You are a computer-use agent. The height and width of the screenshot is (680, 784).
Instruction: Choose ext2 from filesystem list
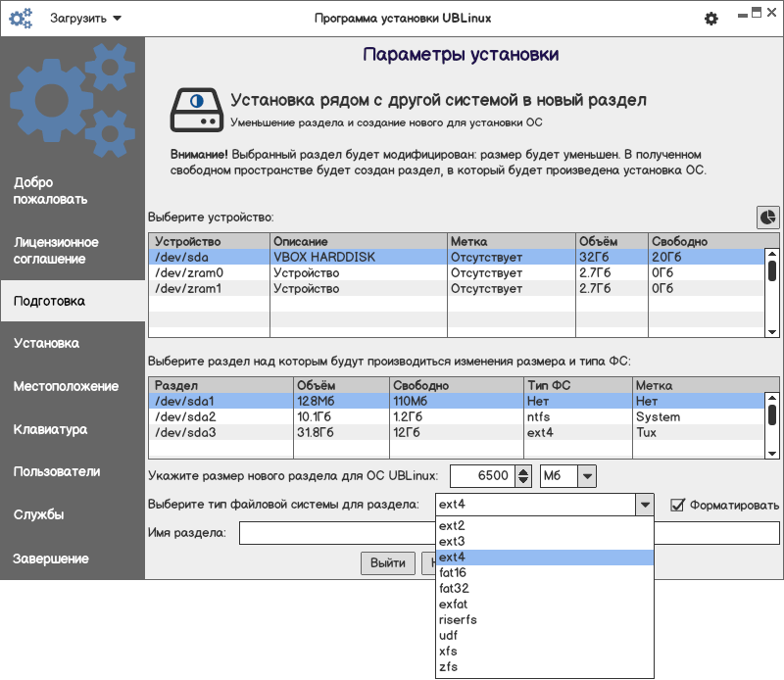coord(545,526)
